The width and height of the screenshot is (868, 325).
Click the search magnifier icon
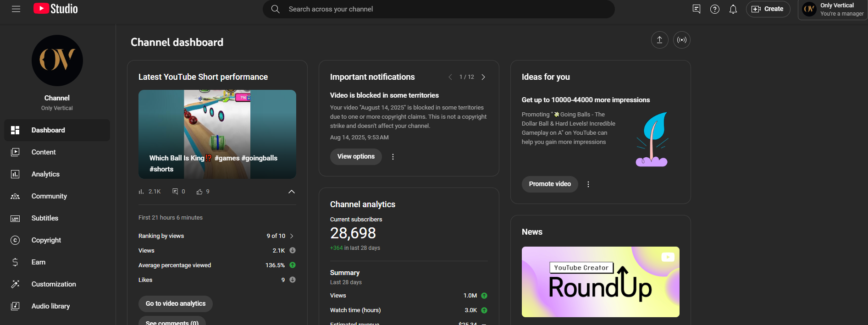coord(275,9)
